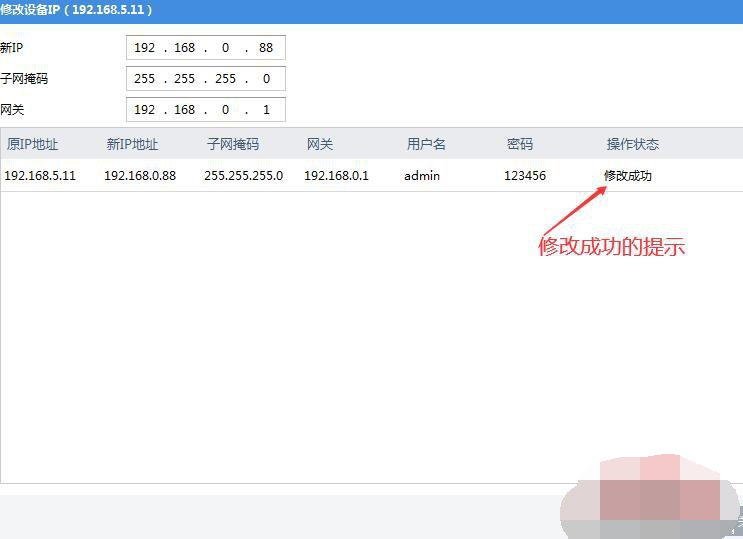Click the table cell 192.168.0.1

click(336, 176)
